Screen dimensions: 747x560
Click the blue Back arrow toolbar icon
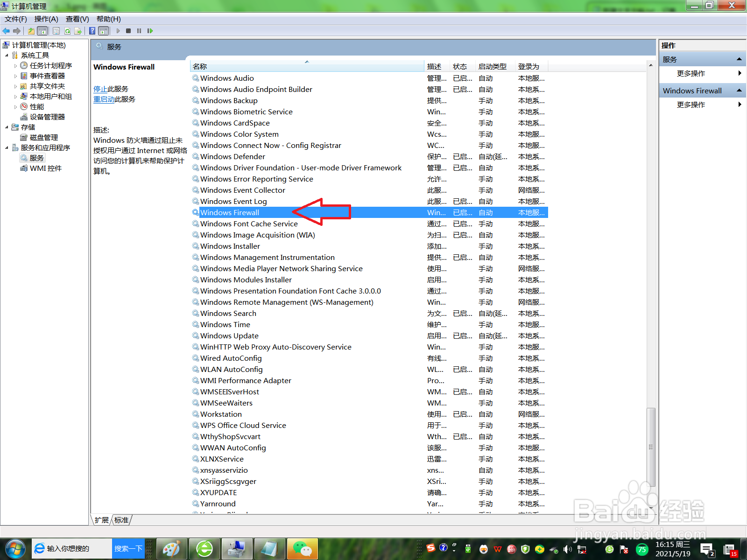(x=6, y=31)
